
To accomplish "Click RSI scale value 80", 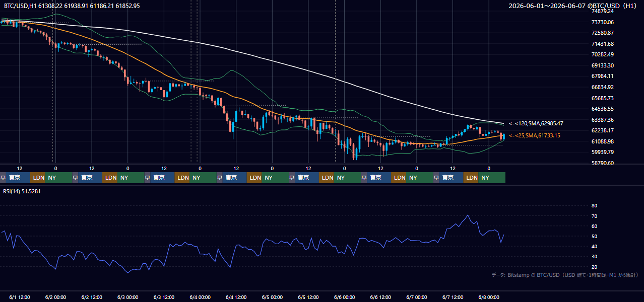I will coord(594,206).
